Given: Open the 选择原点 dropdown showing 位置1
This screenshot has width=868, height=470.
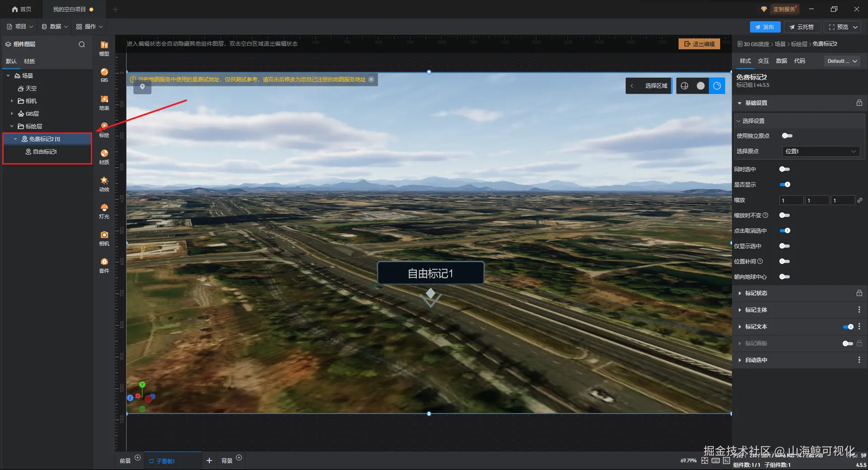Looking at the screenshot, I should click(821, 151).
